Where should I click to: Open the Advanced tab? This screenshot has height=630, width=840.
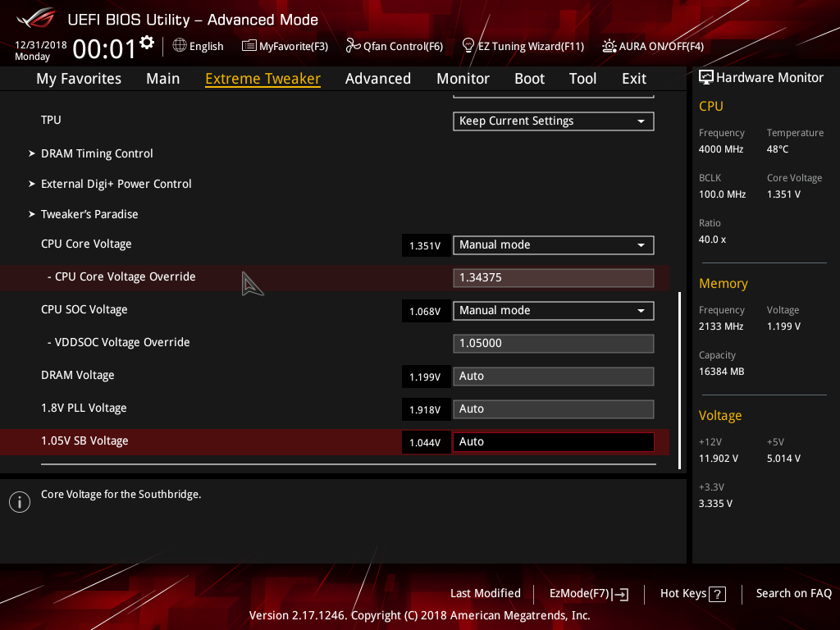(378, 79)
